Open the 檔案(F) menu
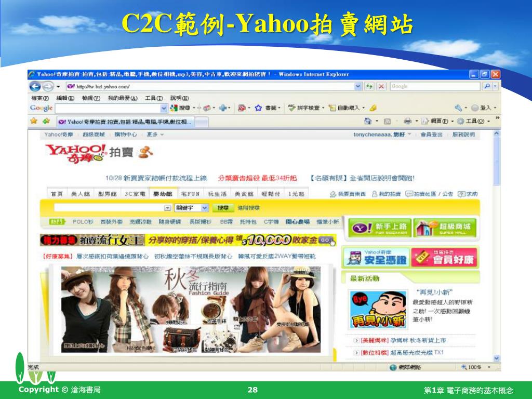532x399 pixels. (x=40, y=98)
